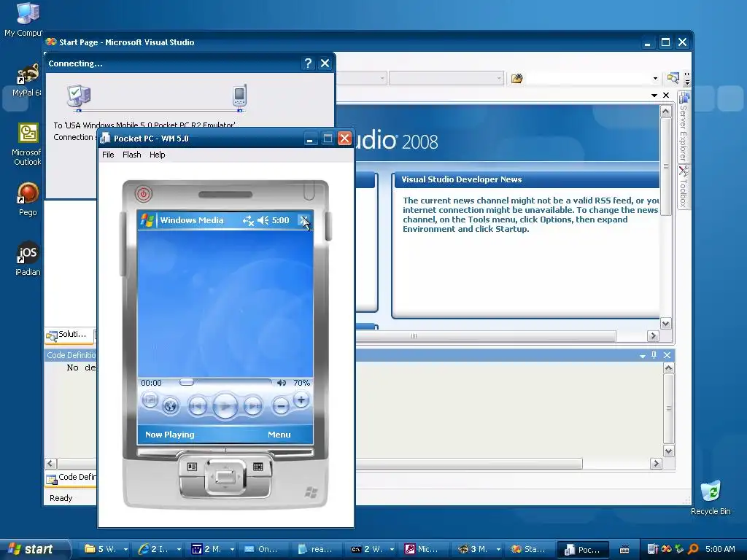Open the Windows Mobile Start flag menu

point(147,220)
